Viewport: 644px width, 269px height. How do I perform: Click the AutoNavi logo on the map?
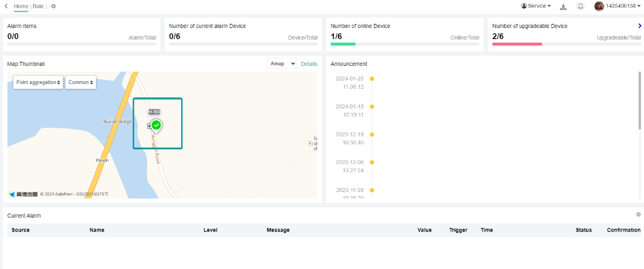coord(23,194)
